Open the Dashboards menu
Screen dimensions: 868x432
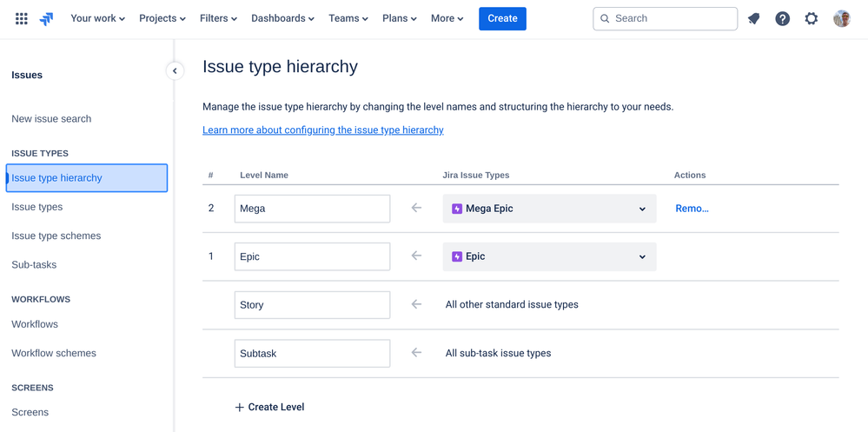[x=282, y=18]
